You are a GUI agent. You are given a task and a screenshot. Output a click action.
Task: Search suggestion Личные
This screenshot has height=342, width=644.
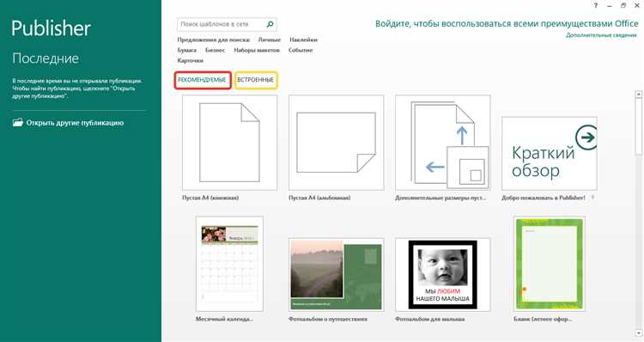click(269, 40)
